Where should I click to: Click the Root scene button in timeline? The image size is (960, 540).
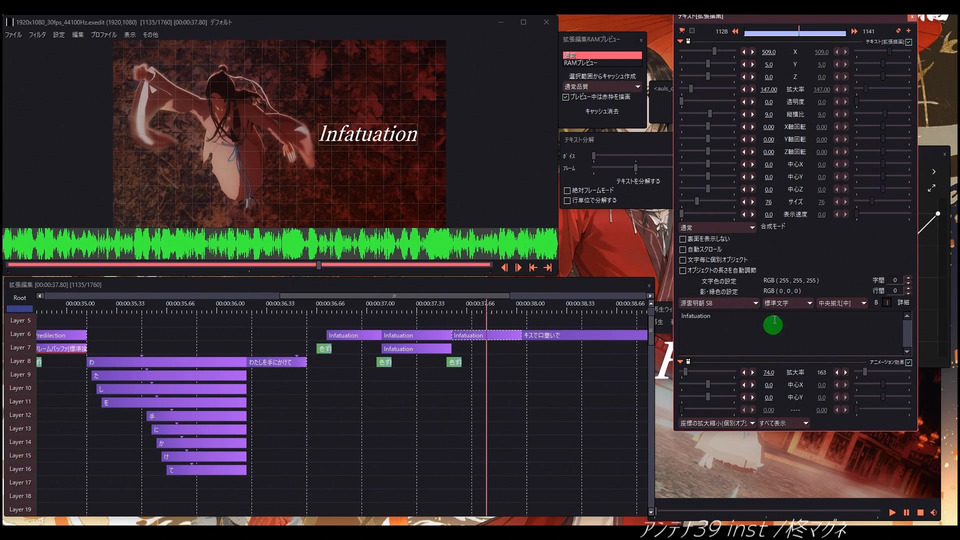tap(20, 298)
